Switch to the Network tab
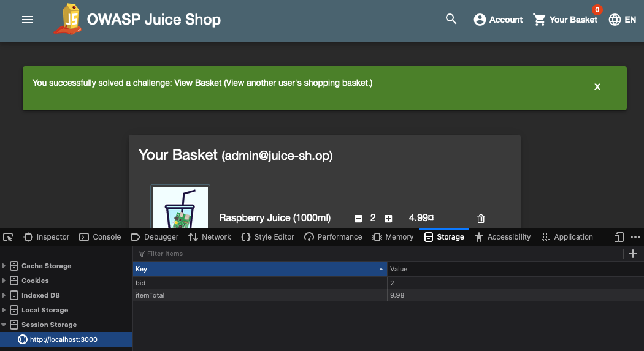This screenshot has width=644, height=351. point(210,237)
